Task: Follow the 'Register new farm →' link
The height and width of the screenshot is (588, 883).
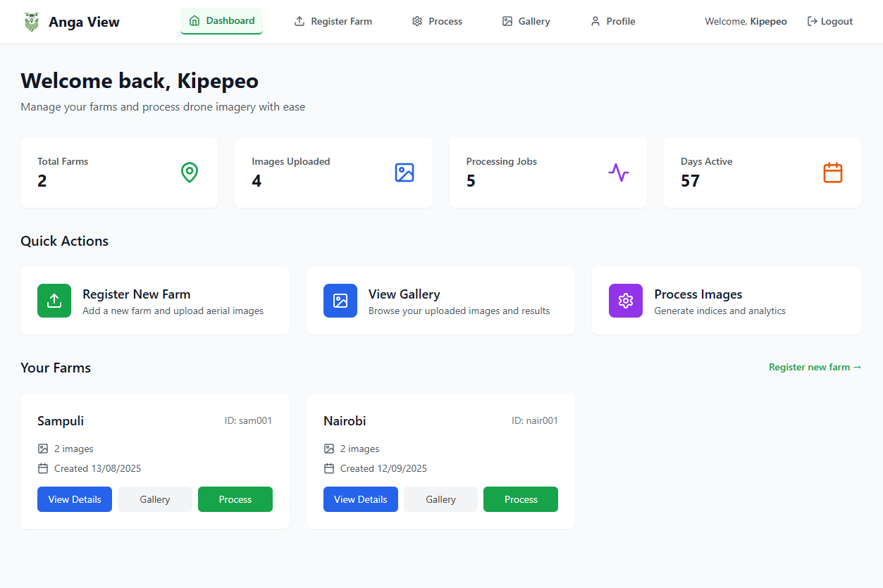Action: [815, 367]
